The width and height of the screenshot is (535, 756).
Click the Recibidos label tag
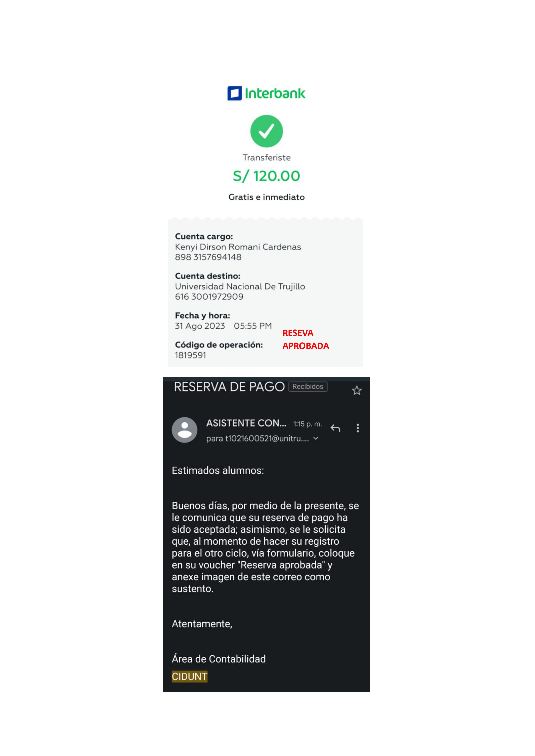[308, 387]
